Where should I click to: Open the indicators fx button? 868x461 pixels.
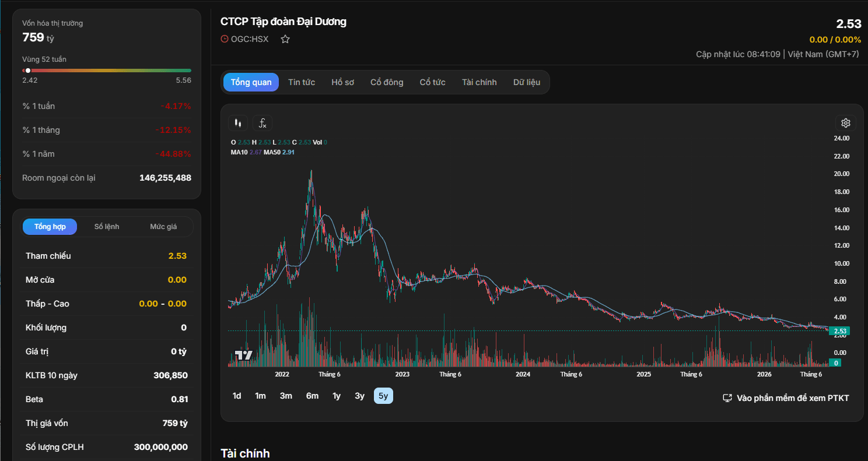point(262,123)
